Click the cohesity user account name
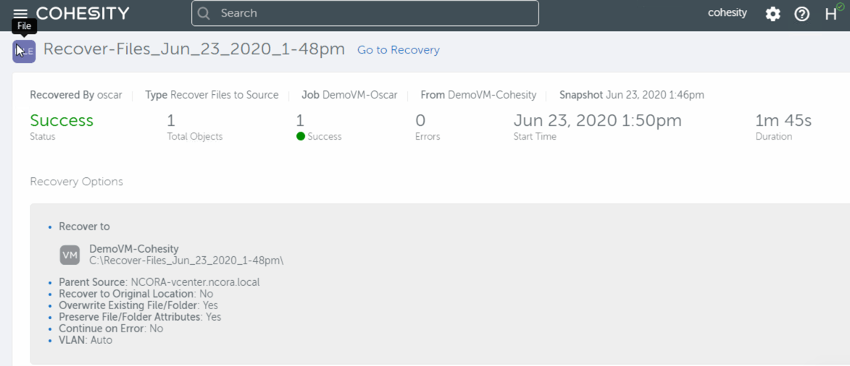This screenshot has width=850, height=366. coord(727,13)
